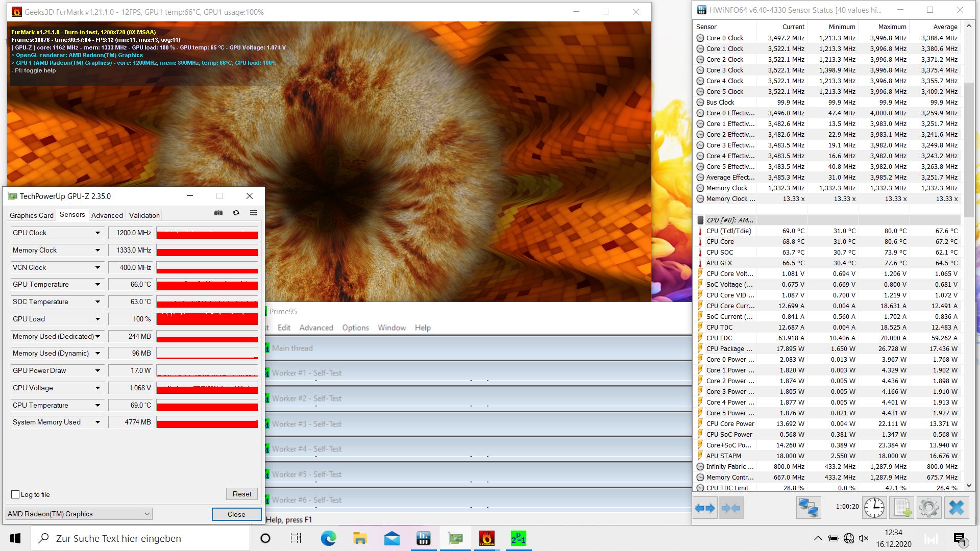Click the GPU-Z refresh icon
This screenshot has height=551, width=980.
(x=236, y=213)
